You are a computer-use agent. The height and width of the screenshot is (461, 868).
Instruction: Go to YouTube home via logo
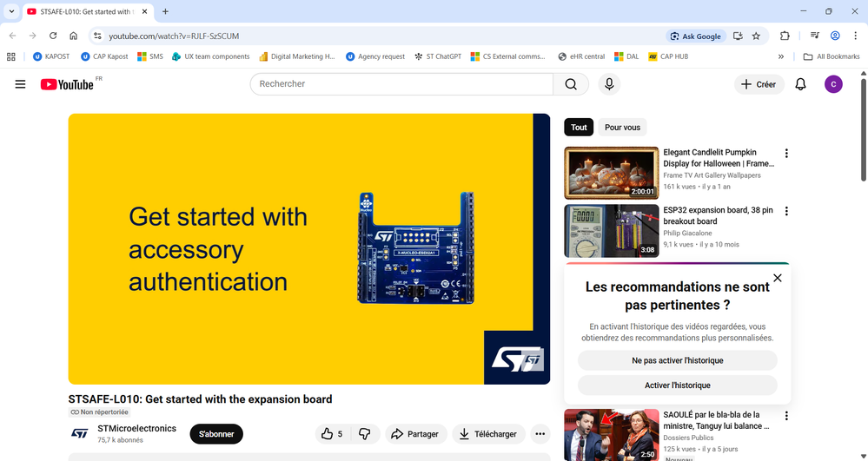(67, 84)
